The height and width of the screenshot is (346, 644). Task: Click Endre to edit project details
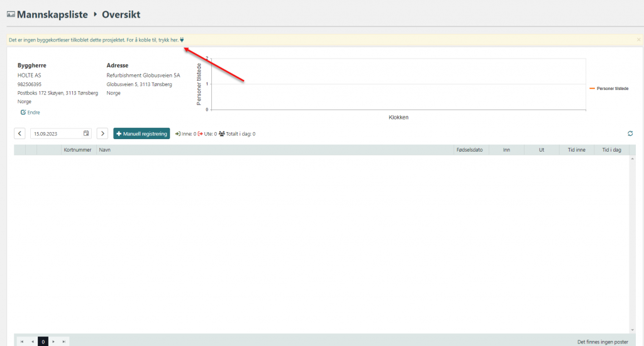[x=30, y=112]
